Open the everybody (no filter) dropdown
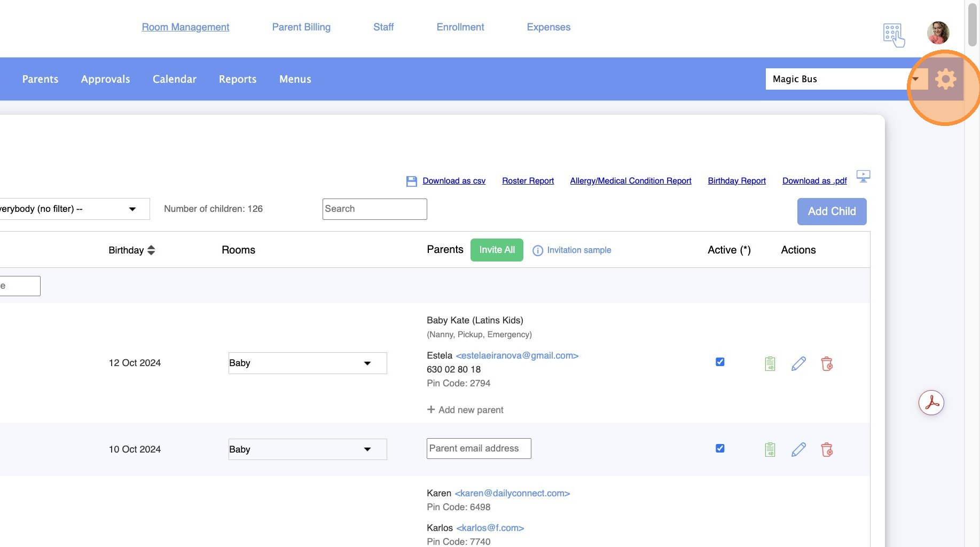The height and width of the screenshot is (547, 980). click(74, 209)
